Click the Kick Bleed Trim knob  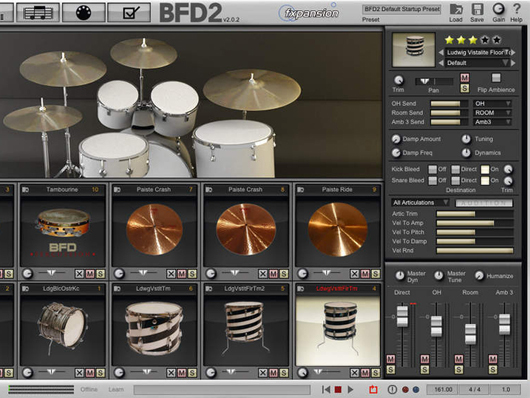tap(508, 169)
